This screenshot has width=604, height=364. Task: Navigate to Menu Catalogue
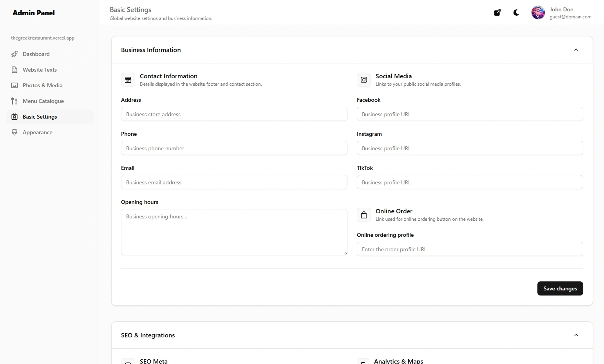(x=43, y=101)
